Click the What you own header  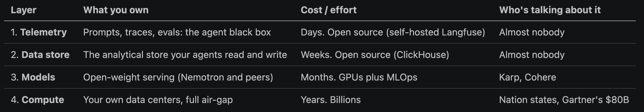point(116,10)
